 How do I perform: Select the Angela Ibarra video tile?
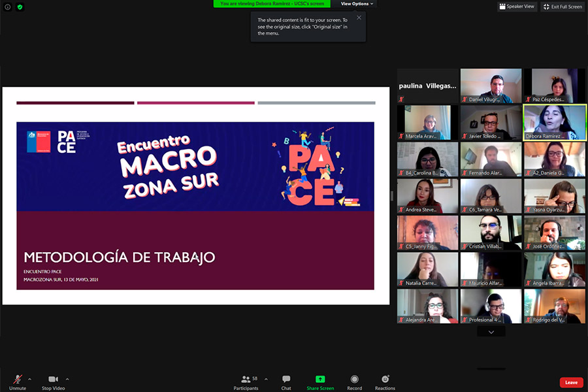pos(555,269)
